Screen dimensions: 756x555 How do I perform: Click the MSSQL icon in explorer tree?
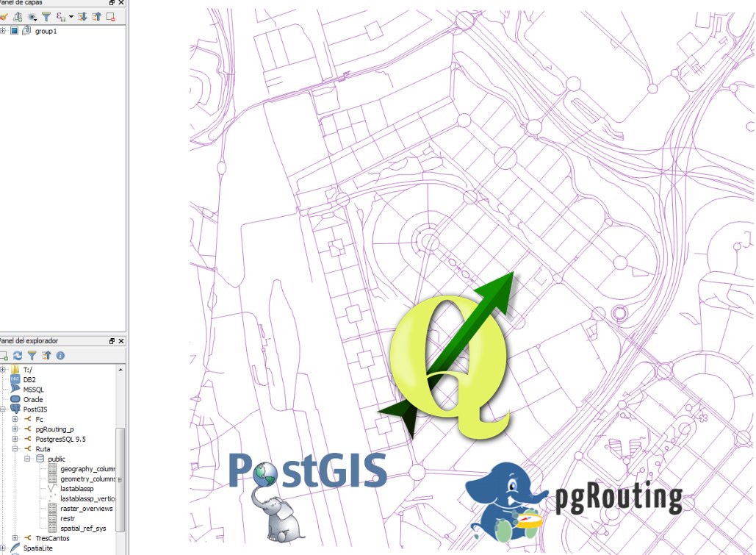[x=15, y=390]
